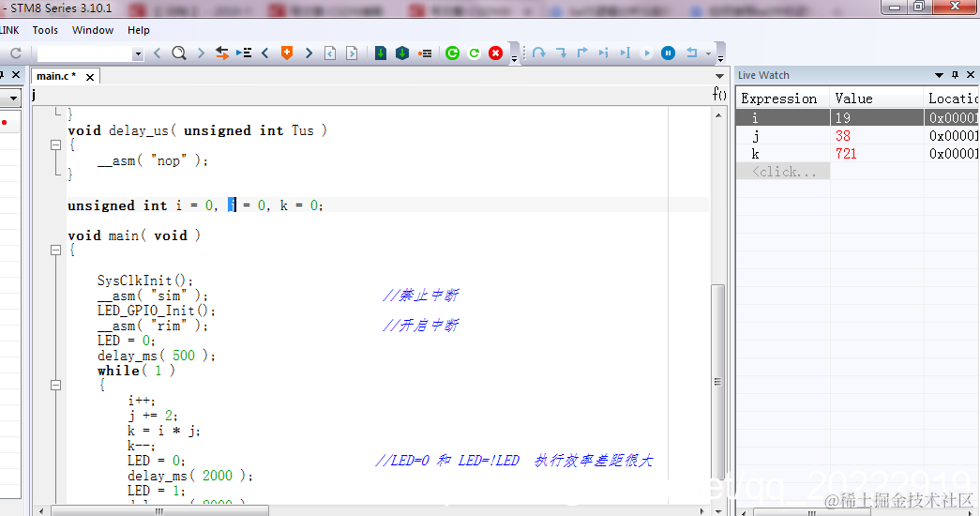Click the Step Into debug icon
Screen dimensions: 980x516
click(x=561, y=53)
